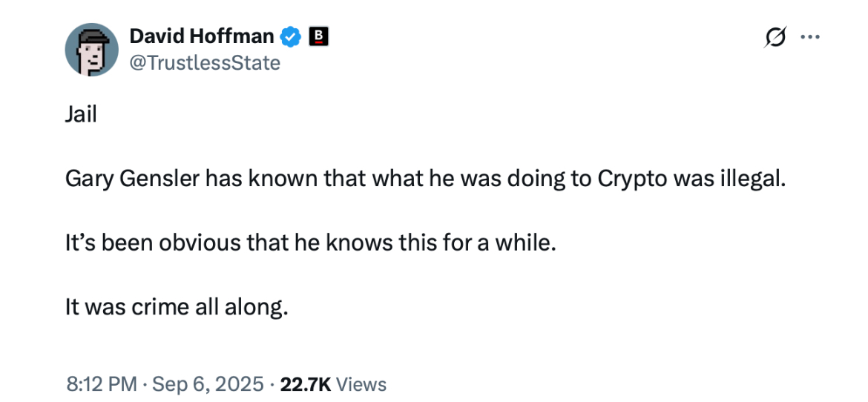The height and width of the screenshot is (402, 868).
Task: Click the 8:12 PM timestamp
Action: pyautogui.click(x=102, y=384)
